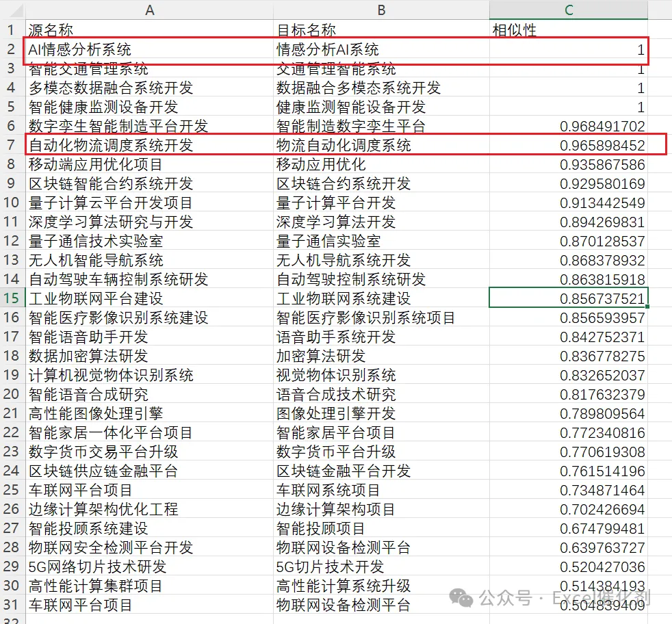This screenshot has height=624, width=672.
Task: Select cell 自动化物流调度系统开发
Action: pyautogui.click(x=150, y=145)
